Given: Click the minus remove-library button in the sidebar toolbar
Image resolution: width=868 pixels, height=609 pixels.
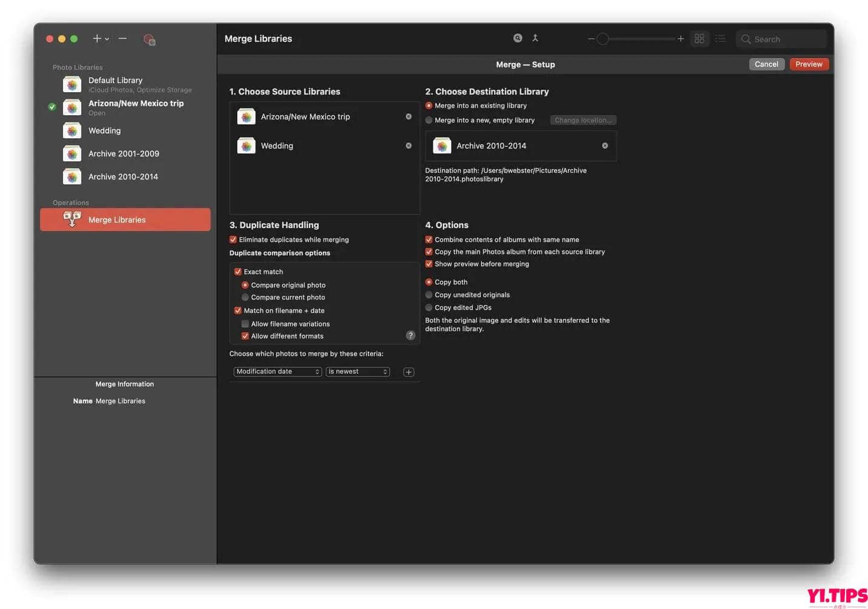Looking at the screenshot, I should pyautogui.click(x=122, y=39).
